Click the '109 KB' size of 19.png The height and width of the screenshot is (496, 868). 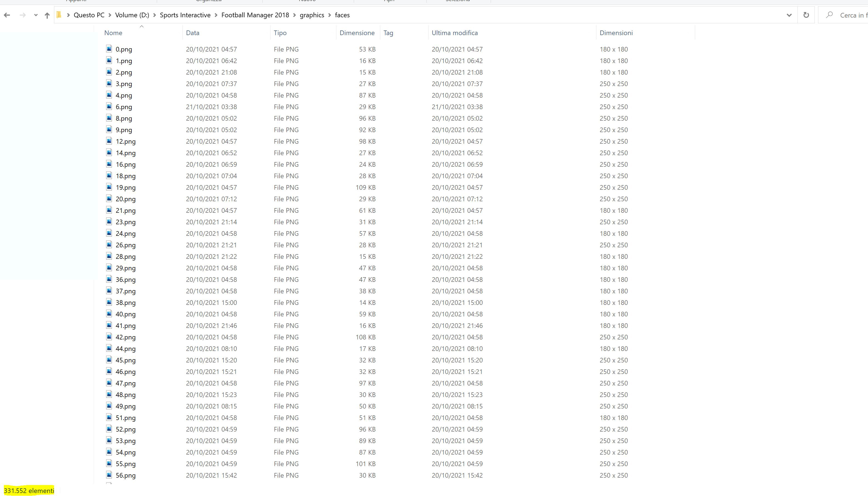coord(365,187)
